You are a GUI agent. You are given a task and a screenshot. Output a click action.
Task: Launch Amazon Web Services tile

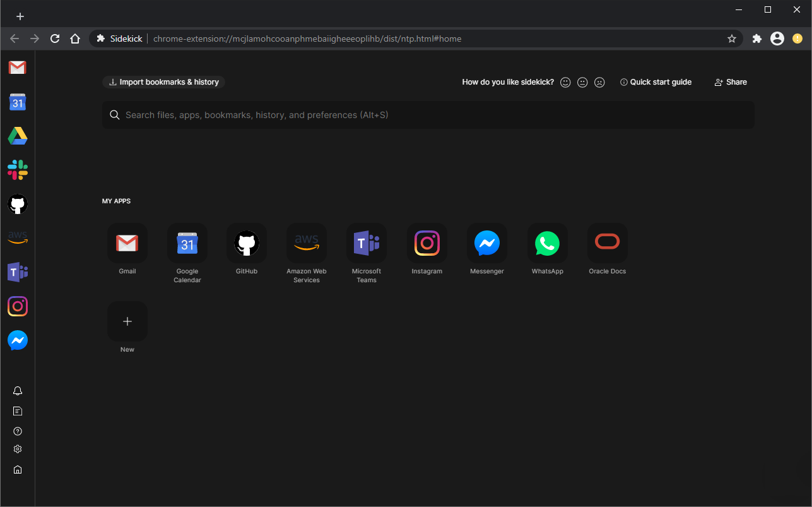(307, 243)
